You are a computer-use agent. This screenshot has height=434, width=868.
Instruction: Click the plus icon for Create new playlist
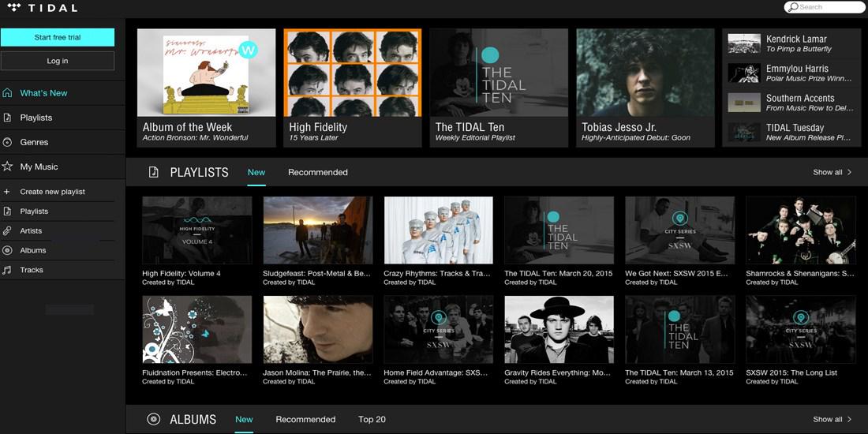[x=6, y=192]
